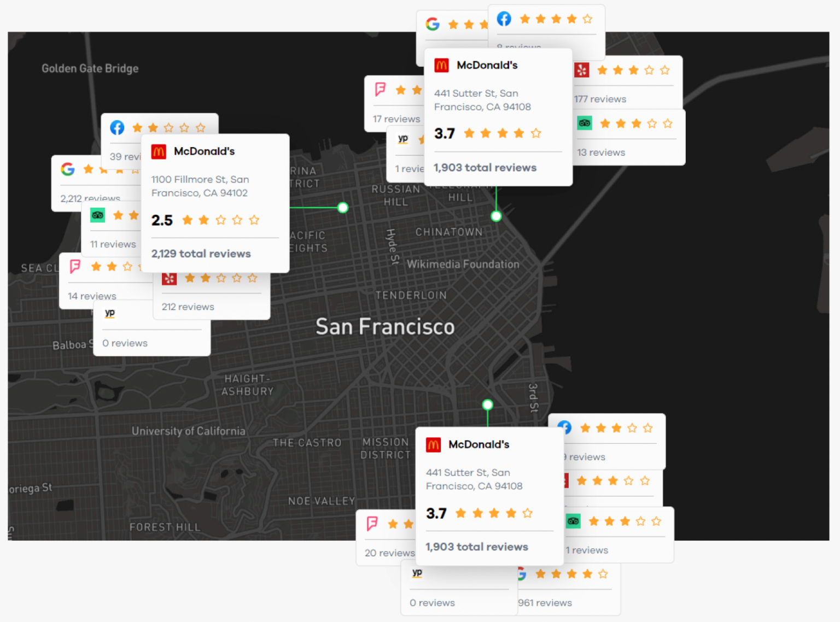Open the 2,129 total reviews link on Fillmore St card
This screenshot has height=622, width=840.
click(x=201, y=254)
